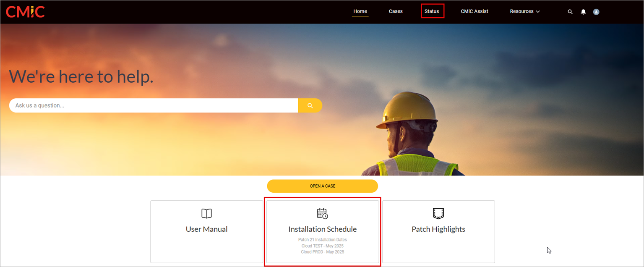Open the Resources chevron arrow

click(538, 12)
